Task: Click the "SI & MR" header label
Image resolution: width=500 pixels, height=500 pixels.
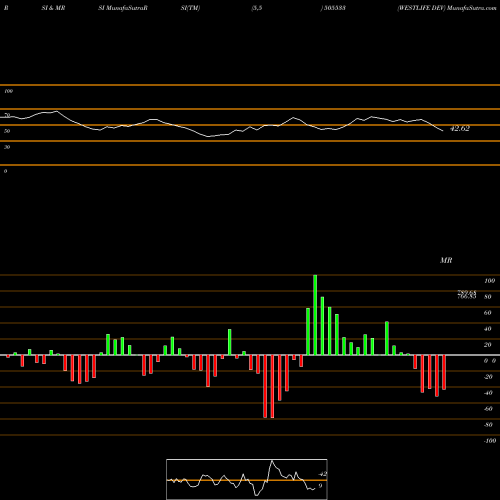Action: 53,8
